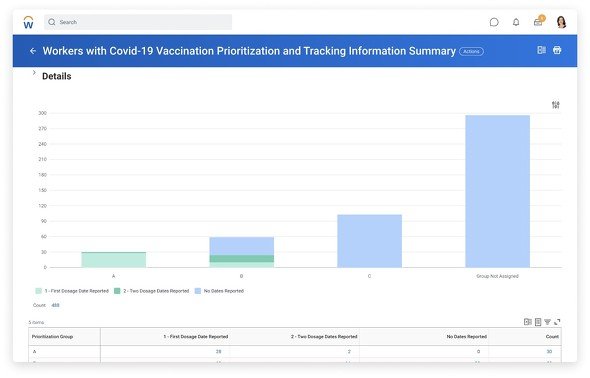590x378 pixels.
Task: Click the print icon in header
Action: pos(557,50)
